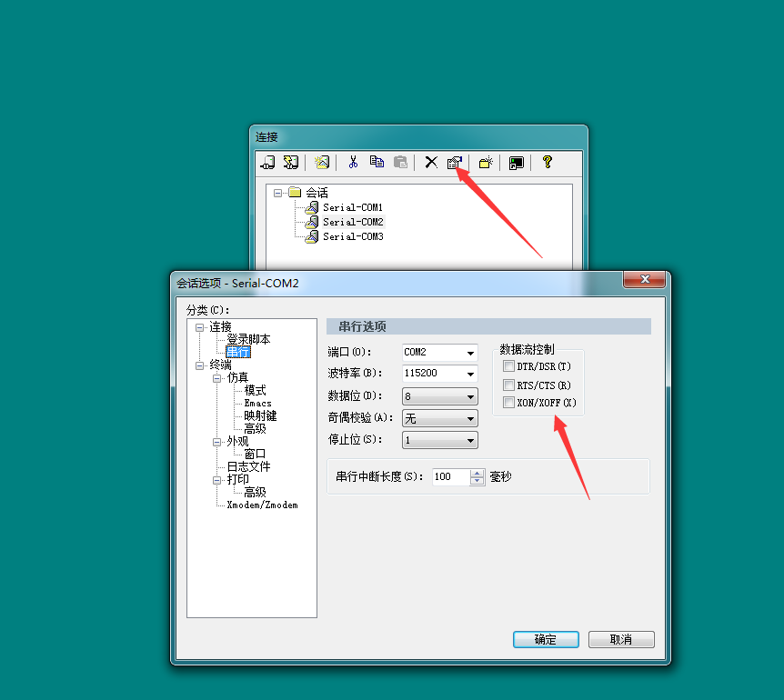Image resolution: width=784 pixels, height=700 pixels.
Task: Select Serial-COM3 in the session list
Action: [353, 236]
